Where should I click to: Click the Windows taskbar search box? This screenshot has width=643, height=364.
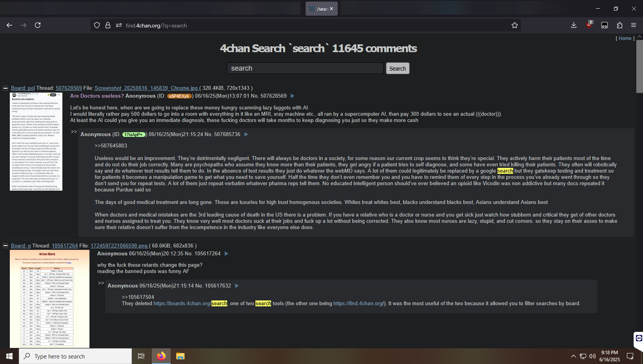pos(75,356)
